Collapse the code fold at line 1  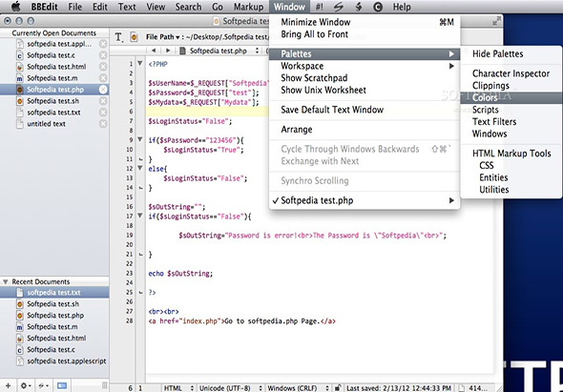(140, 64)
